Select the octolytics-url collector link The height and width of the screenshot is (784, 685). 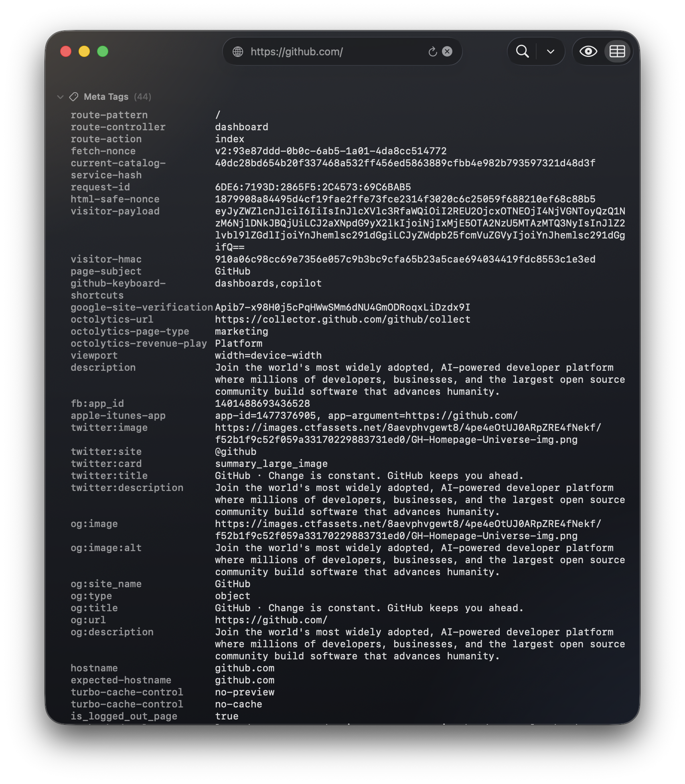(x=342, y=319)
